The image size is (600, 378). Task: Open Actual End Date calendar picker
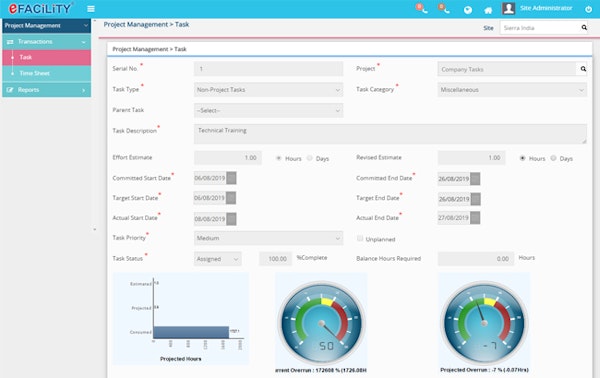pyautogui.click(x=475, y=218)
